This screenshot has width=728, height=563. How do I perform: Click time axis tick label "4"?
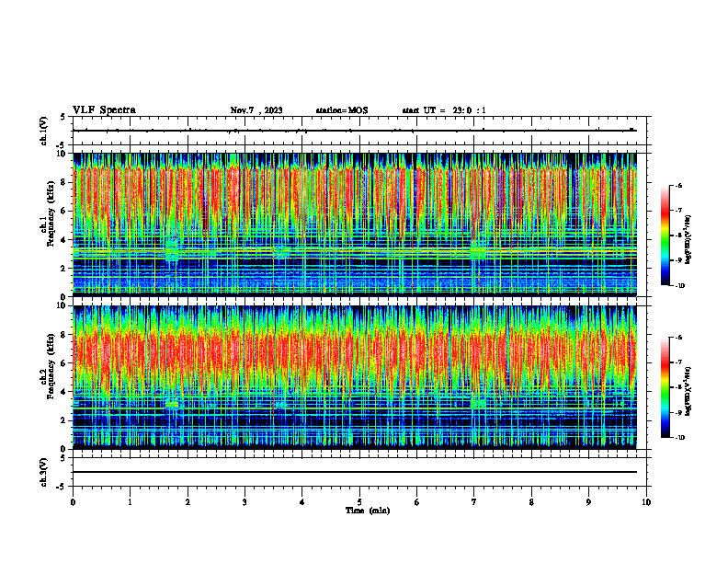(302, 502)
